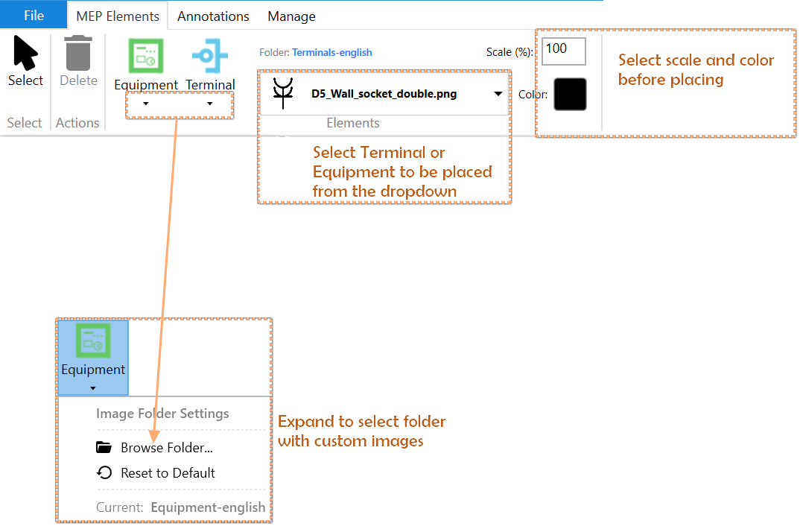Choose the Browse Folder... menu entry
803x532 pixels.
pos(167,448)
